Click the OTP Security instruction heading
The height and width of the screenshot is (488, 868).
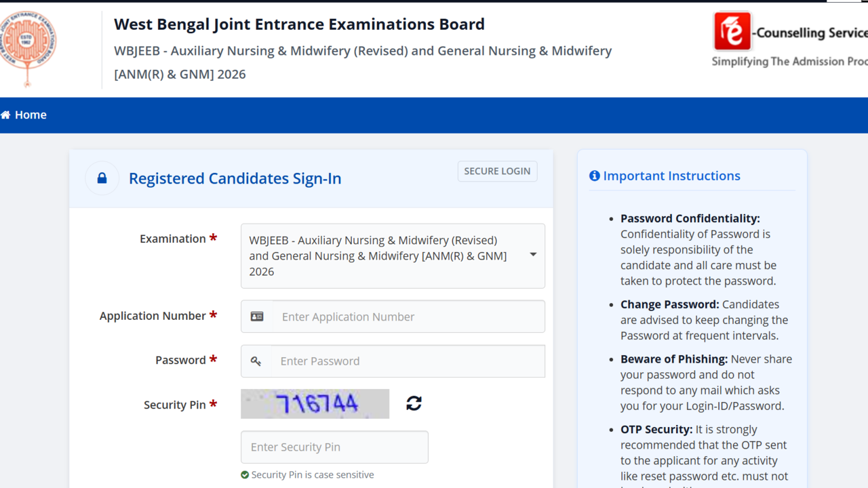click(x=655, y=430)
